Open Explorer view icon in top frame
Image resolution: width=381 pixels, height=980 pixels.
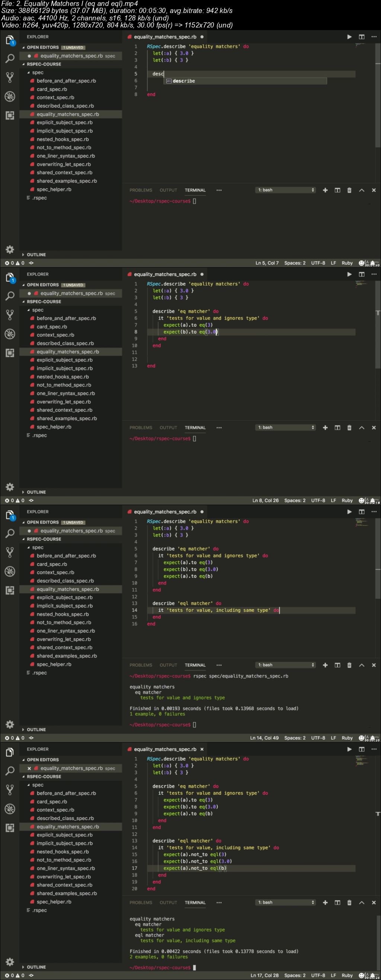(10, 39)
